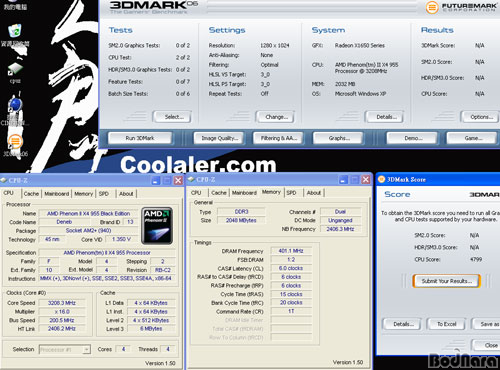Expand the Processor selection dropdown
The image size is (500, 370).
click(x=87, y=349)
